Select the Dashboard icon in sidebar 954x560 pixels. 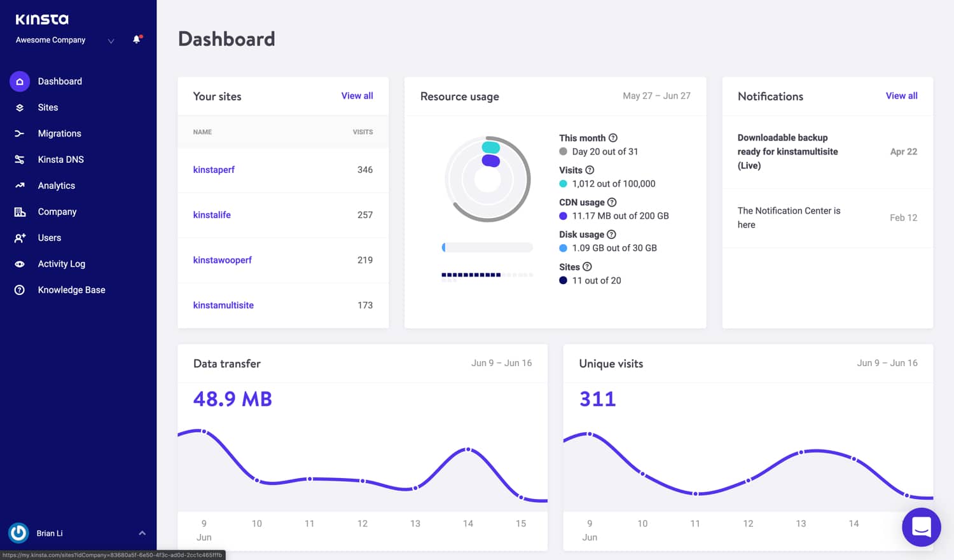(x=19, y=81)
